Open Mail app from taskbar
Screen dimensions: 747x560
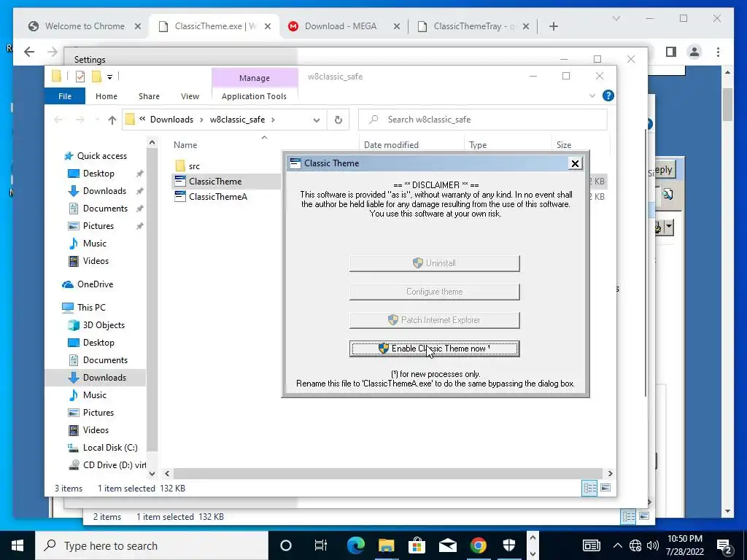coord(448,545)
